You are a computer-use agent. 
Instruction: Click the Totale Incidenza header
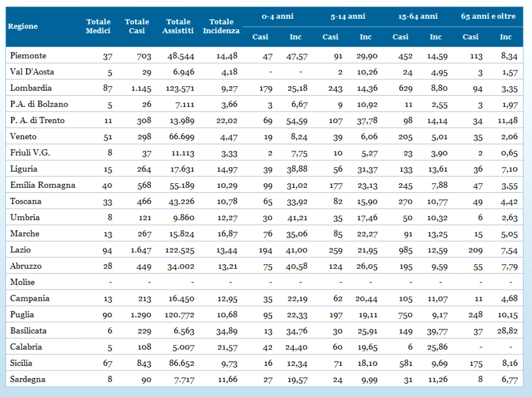[221, 26]
